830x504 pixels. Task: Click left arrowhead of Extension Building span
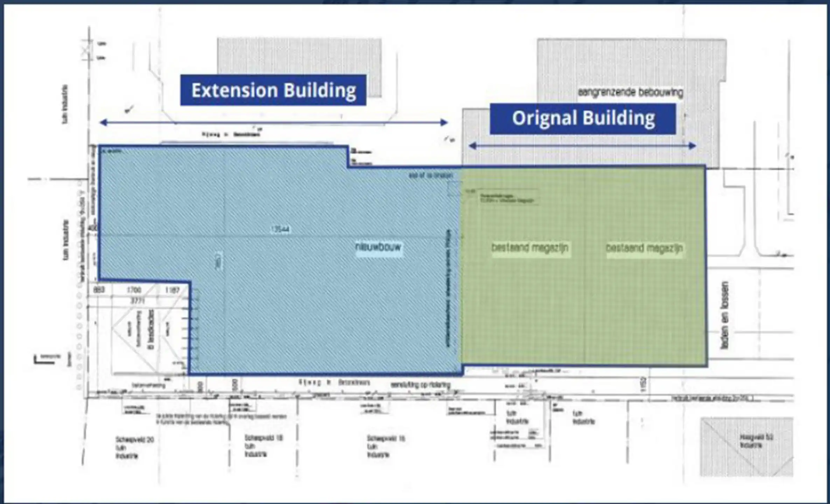(x=103, y=122)
